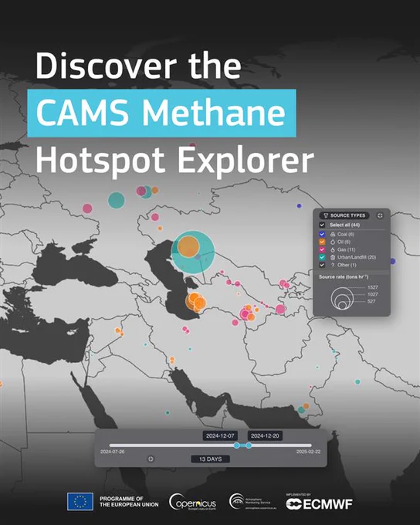Viewport: 420px width, 525px height.
Task: Select the blue coal marker right of Source Types panel
Action: click(392, 261)
